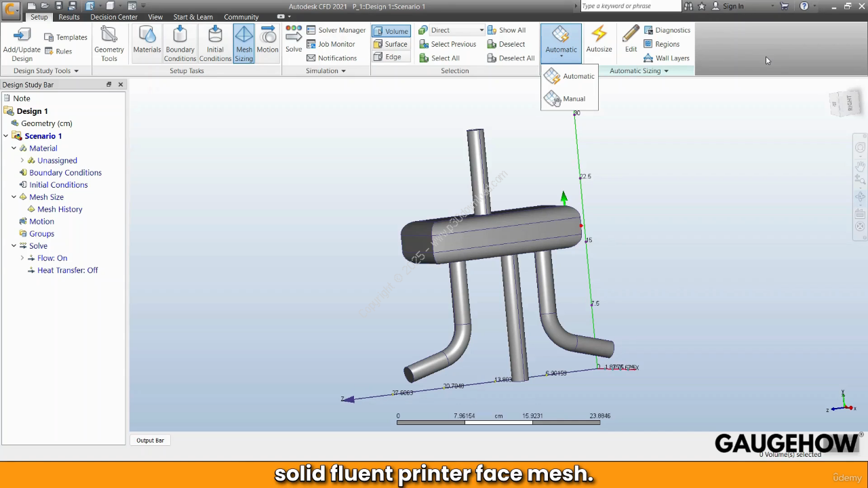This screenshot has width=868, height=488.
Task: Click the Initial Conditions icon
Action: pyautogui.click(x=215, y=36)
